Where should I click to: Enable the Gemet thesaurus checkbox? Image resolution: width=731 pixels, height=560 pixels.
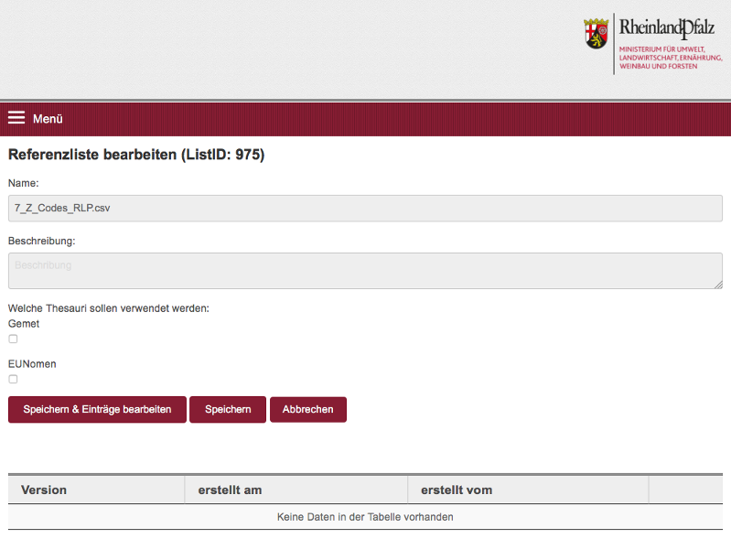[13, 339]
